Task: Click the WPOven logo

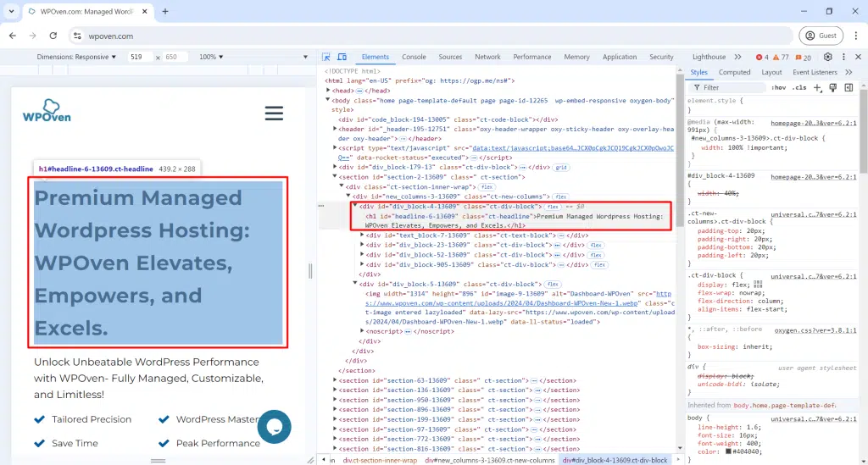Action: pyautogui.click(x=47, y=111)
